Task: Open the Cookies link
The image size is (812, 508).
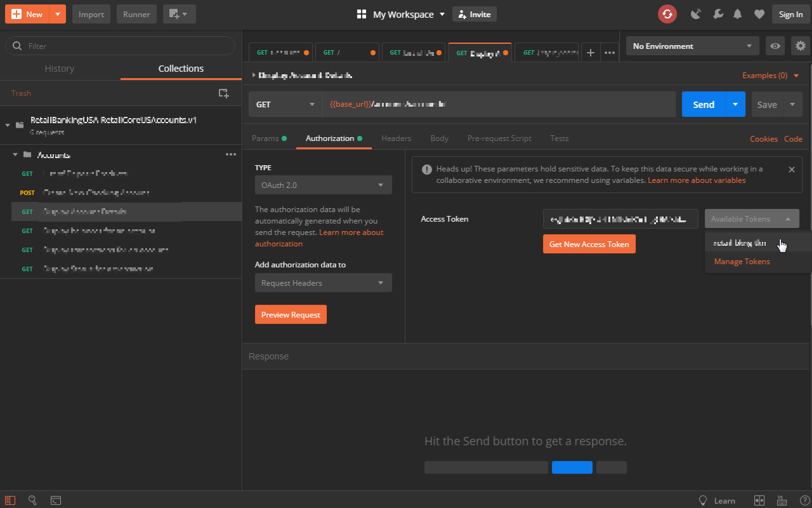Action: pyautogui.click(x=764, y=138)
